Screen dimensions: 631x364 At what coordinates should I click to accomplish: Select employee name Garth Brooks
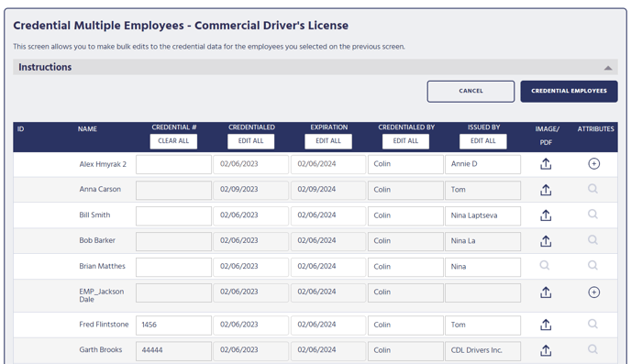(x=101, y=349)
